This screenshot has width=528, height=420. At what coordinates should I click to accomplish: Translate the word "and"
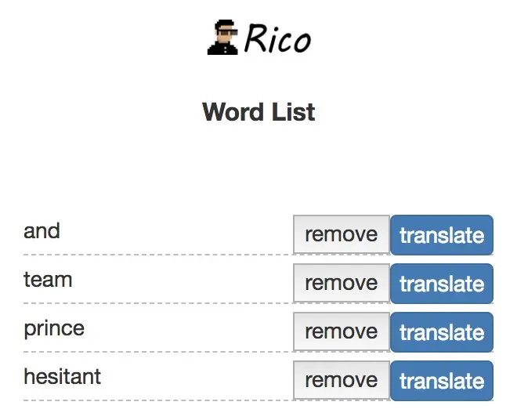click(442, 235)
